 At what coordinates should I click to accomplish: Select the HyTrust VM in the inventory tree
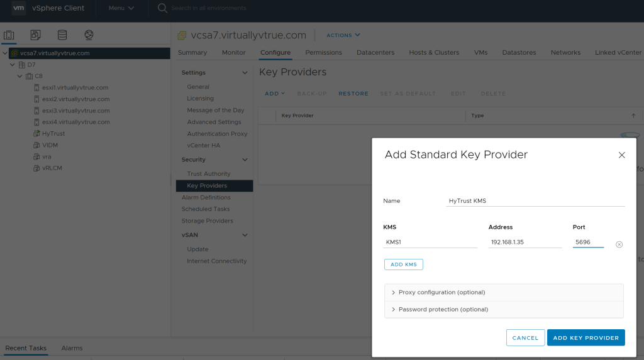(53, 134)
